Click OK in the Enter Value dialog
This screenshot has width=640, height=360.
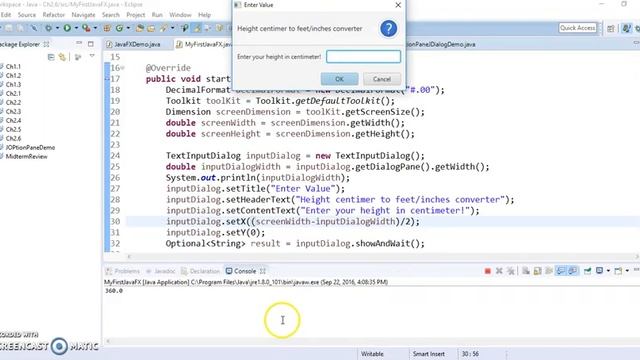[339, 79]
